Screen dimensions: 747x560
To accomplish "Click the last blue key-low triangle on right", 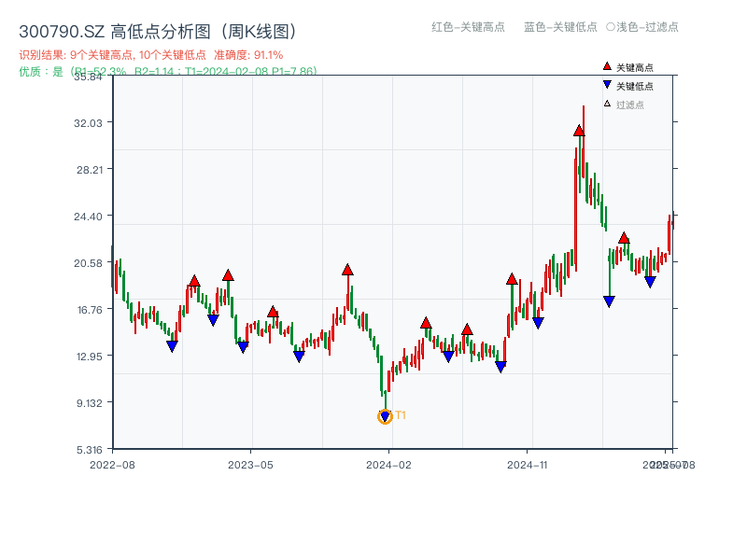I will coord(650,282).
